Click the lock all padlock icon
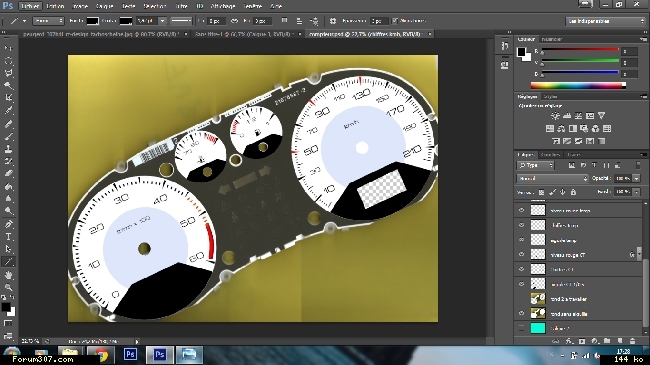Viewport: 650px width, 365px height. click(573, 192)
